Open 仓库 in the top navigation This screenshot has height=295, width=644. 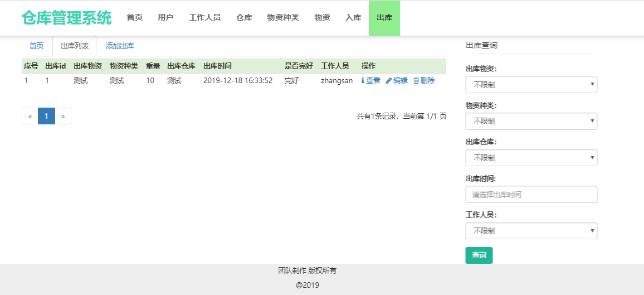coord(244,18)
